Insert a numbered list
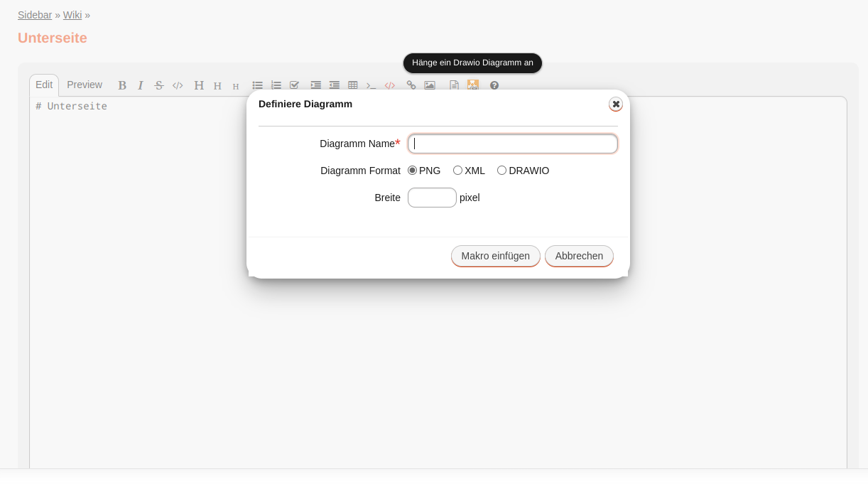868x501 pixels. pos(276,85)
